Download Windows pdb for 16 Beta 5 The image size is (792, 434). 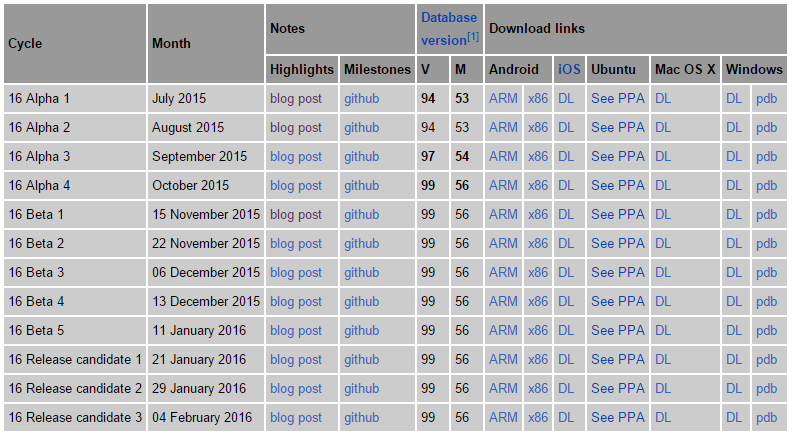coord(766,331)
